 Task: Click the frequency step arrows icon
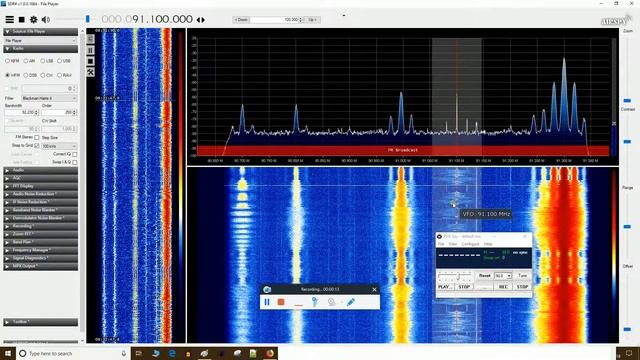tap(201, 19)
